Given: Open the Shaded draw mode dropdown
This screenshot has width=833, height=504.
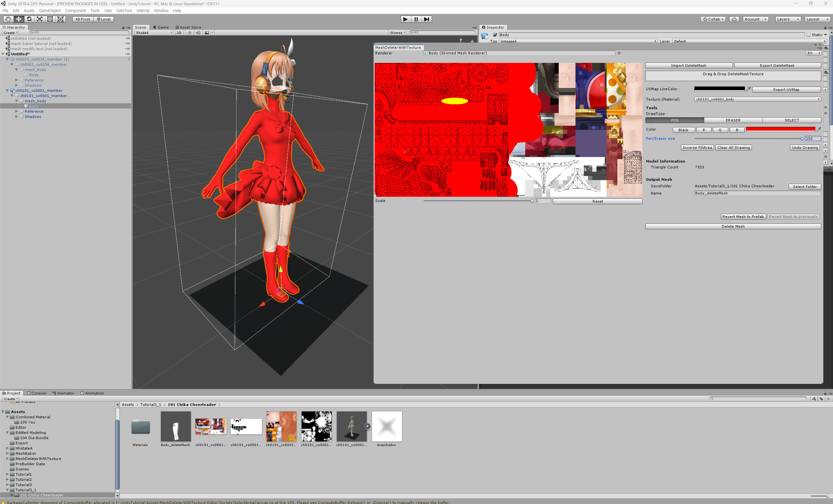Looking at the screenshot, I should pos(153,33).
